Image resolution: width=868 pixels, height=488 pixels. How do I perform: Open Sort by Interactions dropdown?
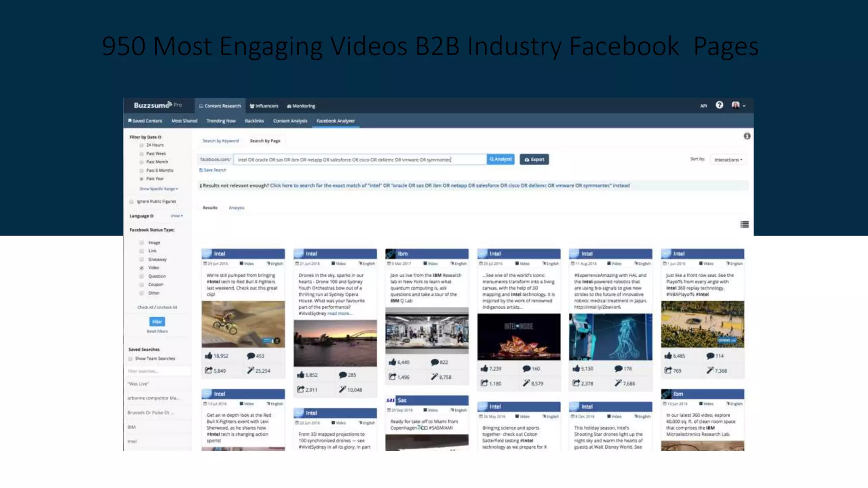point(728,160)
